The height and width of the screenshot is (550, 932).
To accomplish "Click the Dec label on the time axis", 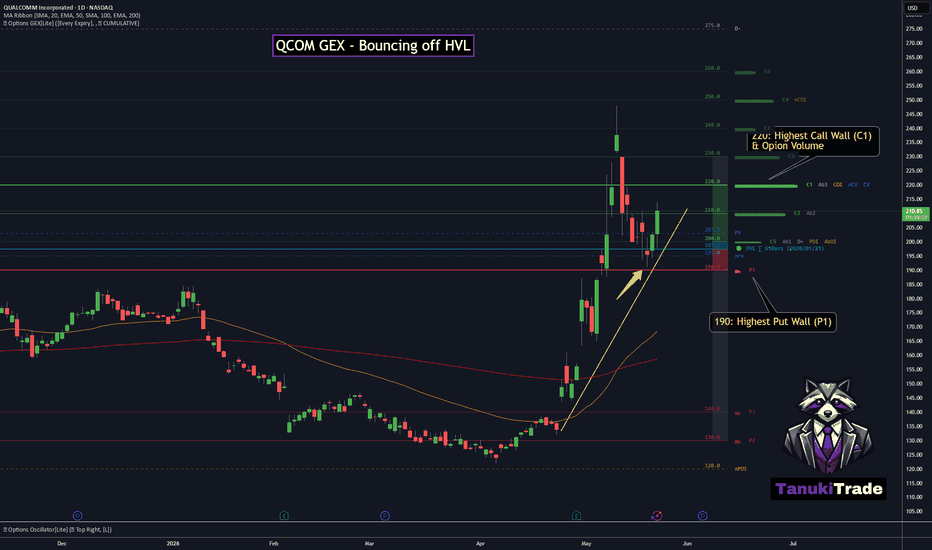I will click(62, 543).
